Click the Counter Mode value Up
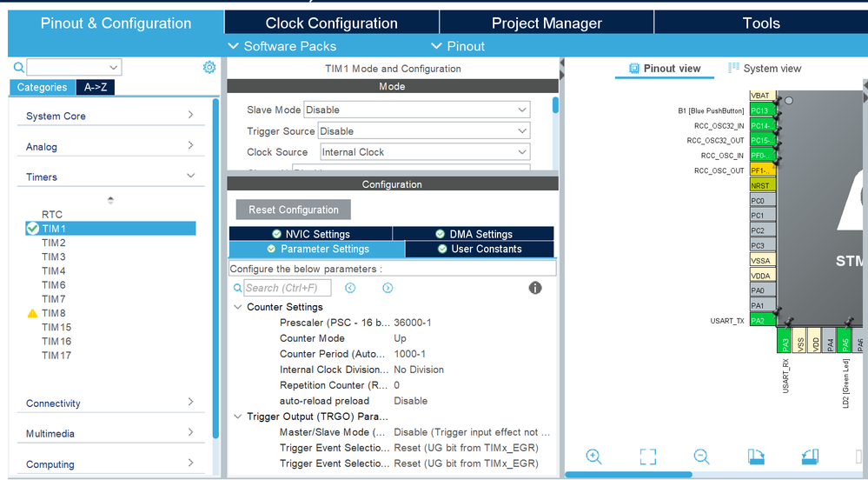Image resolution: width=868 pixels, height=480 pixels. [x=400, y=338]
